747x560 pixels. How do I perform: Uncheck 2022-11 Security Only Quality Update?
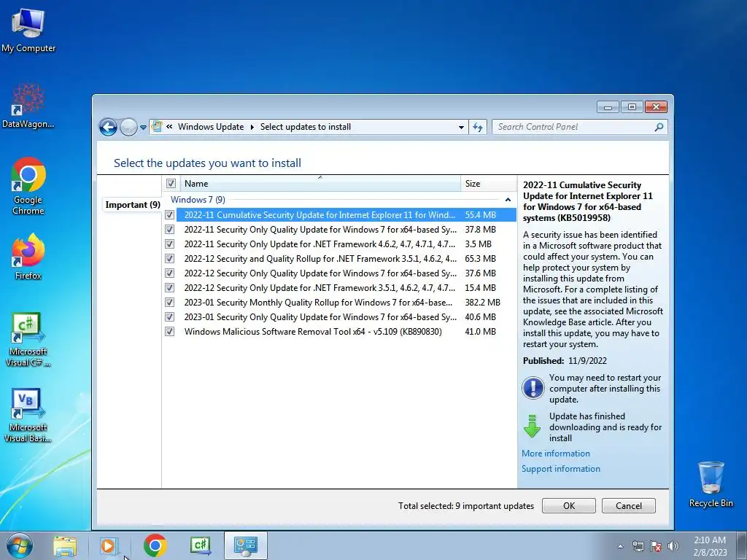(x=169, y=230)
